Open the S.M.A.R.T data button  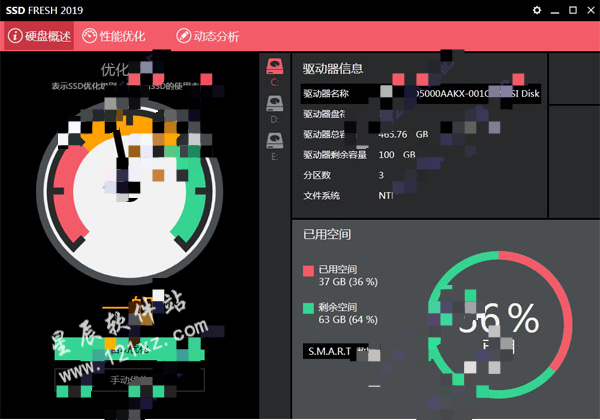(x=336, y=351)
